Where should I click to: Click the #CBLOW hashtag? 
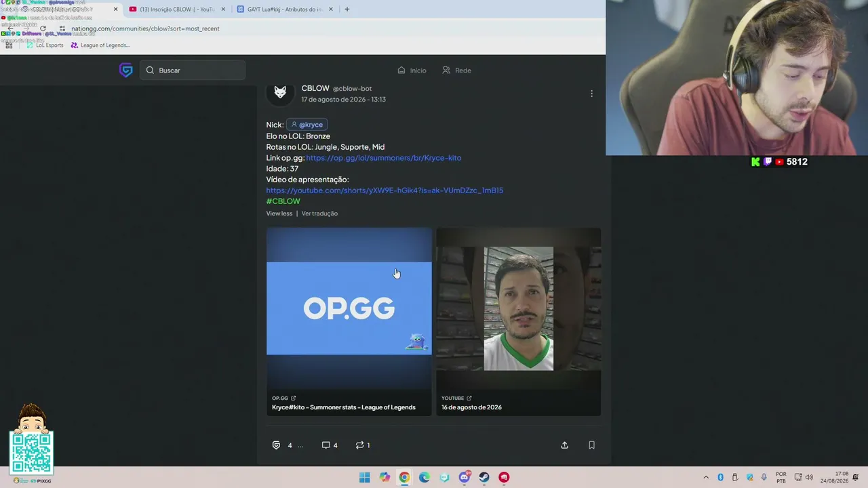point(283,201)
